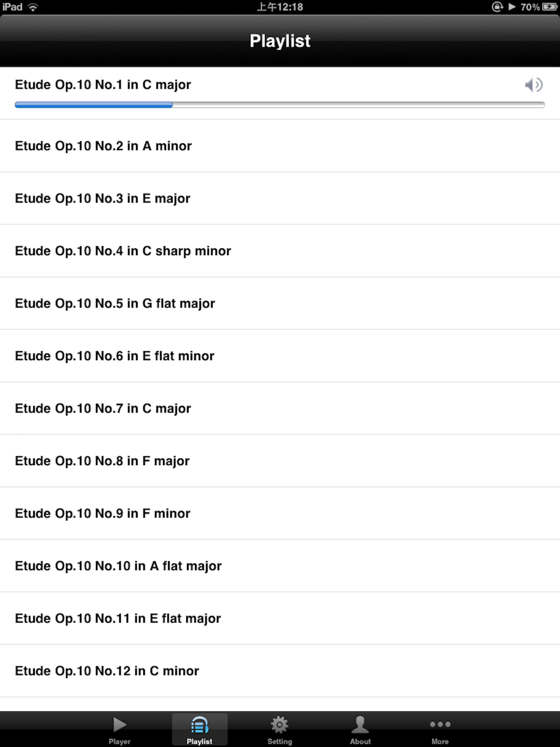Play Etude Op.10 No.12 in C minor
The height and width of the screenshot is (747, 560).
click(107, 671)
